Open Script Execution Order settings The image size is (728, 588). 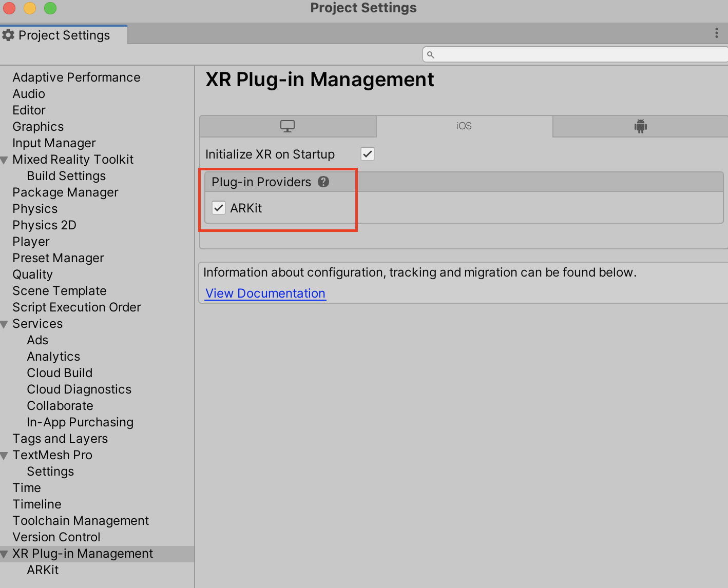pos(76,307)
